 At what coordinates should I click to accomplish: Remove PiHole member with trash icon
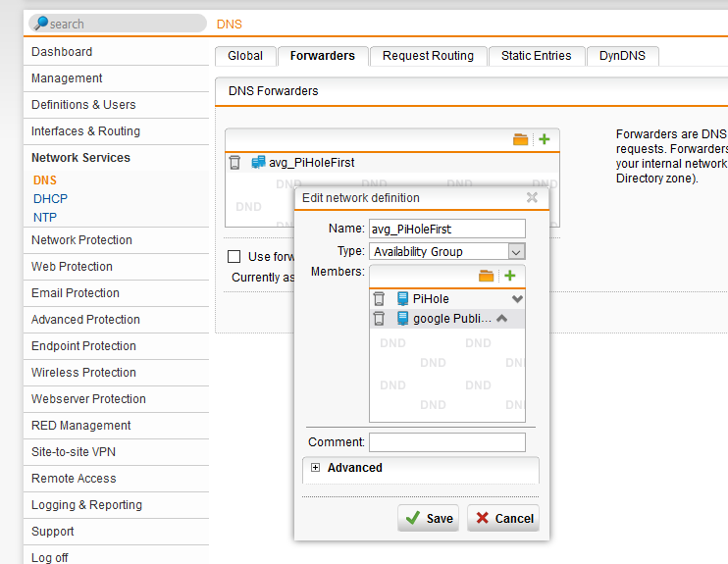[x=379, y=298]
